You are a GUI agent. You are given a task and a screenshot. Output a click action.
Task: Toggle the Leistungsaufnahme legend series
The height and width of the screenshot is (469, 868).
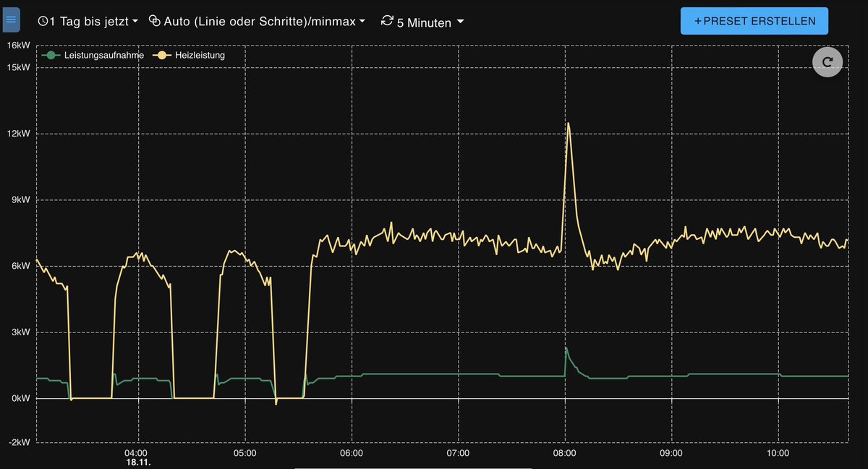pos(93,55)
